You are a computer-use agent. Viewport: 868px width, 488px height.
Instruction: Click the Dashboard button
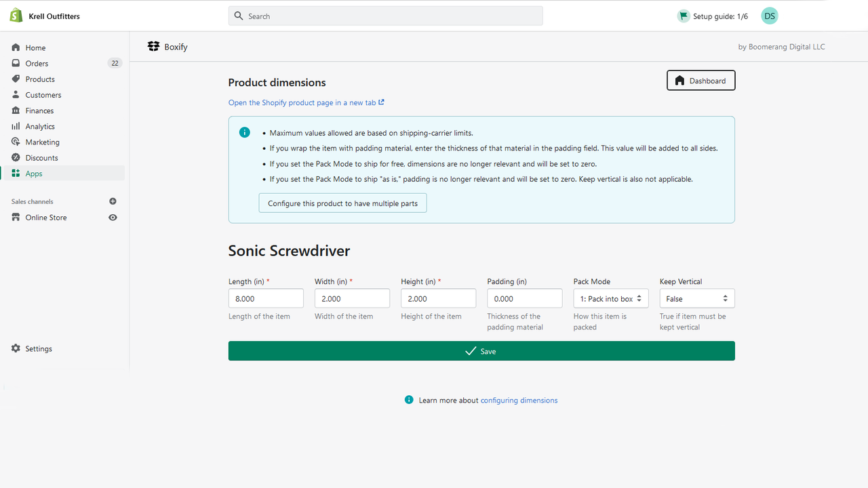(701, 80)
